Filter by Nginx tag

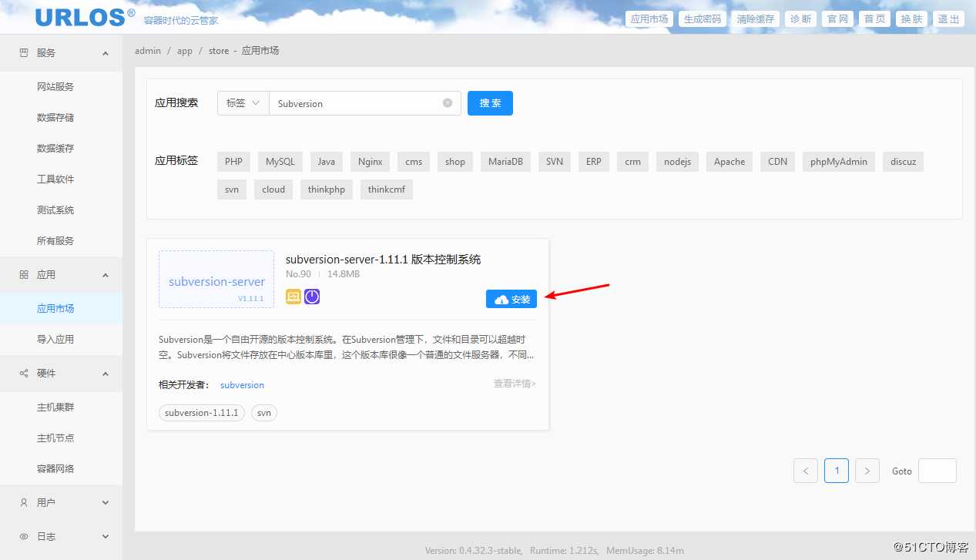click(371, 162)
